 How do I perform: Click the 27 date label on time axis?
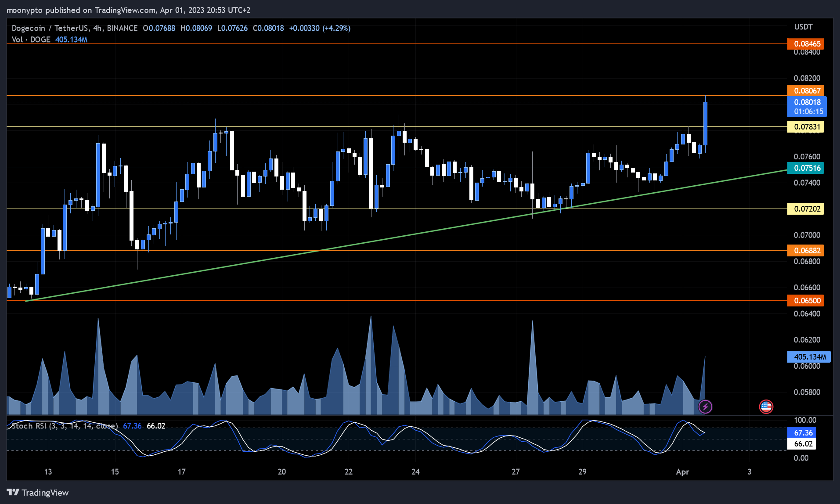coord(516,472)
